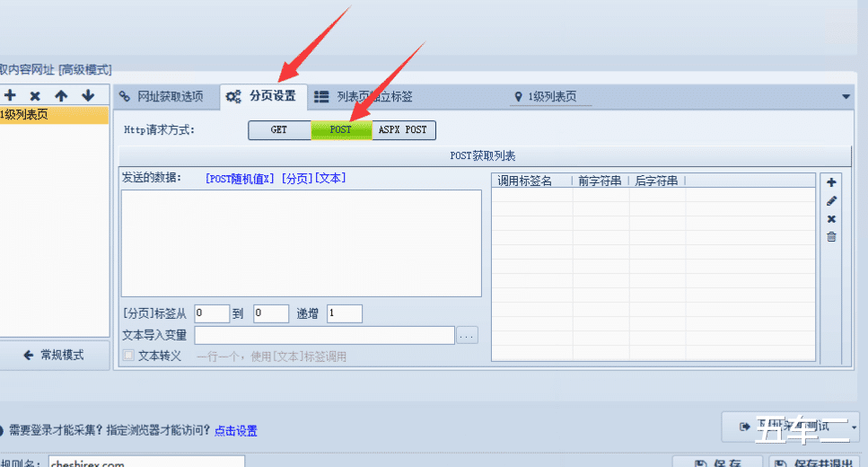Switch to the 网址获取选项 tab
868x467 pixels.
tap(162, 96)
